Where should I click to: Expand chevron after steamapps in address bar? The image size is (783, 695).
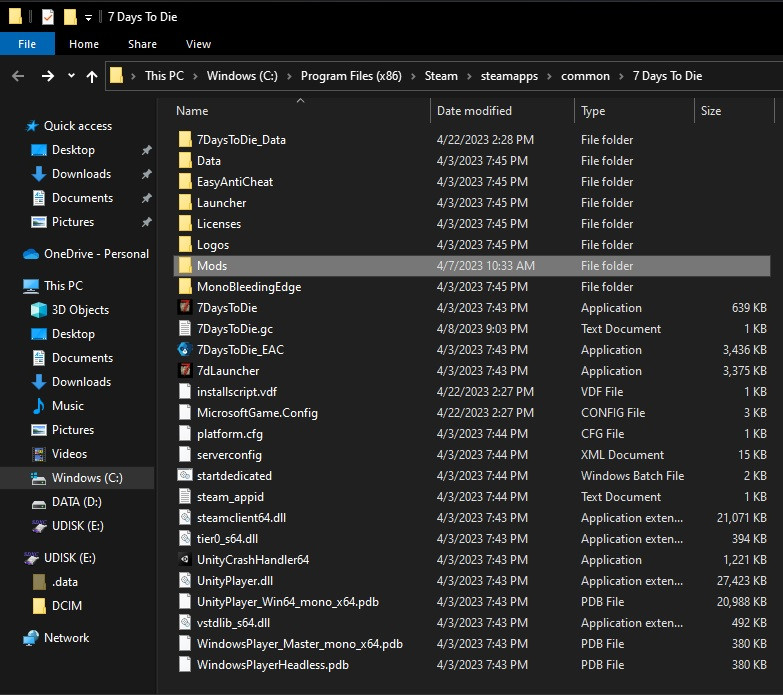[x=549, y=76]
